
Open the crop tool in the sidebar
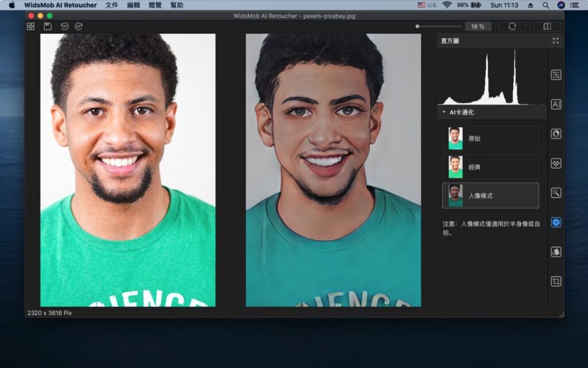555,281
